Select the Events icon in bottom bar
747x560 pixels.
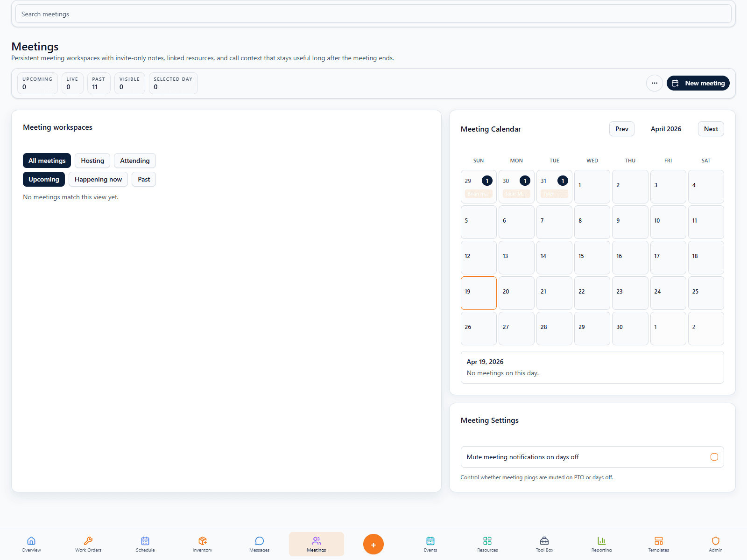coord(430,544)
